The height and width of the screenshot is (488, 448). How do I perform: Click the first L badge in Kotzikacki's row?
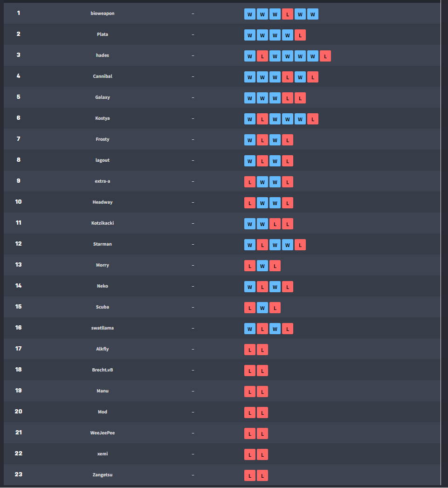(275, 224)
